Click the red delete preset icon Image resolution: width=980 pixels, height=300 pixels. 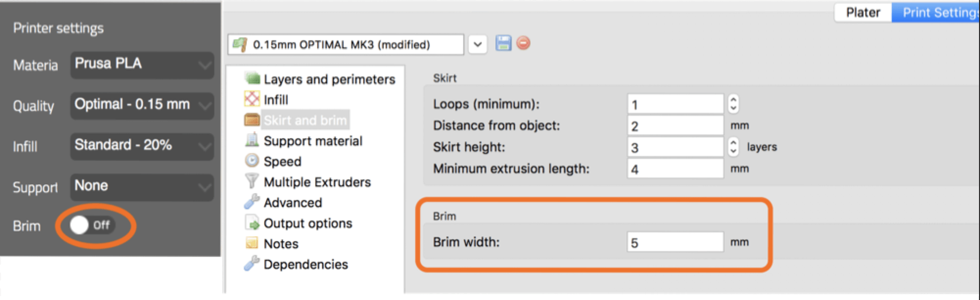(523, 43)
